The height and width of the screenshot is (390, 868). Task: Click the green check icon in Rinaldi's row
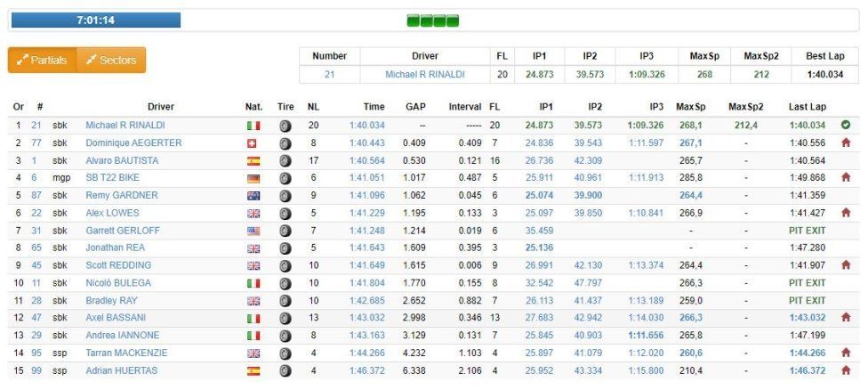tap(845, 126)
